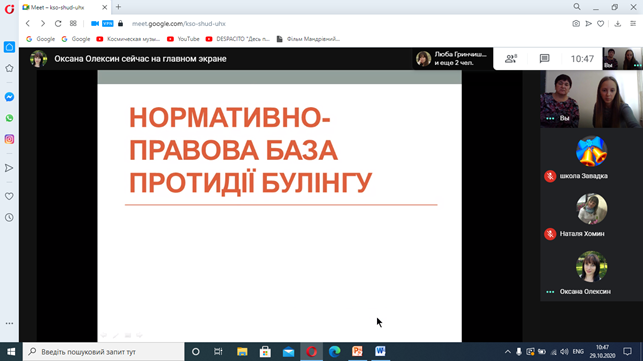Open Microsoft Store from the taskbar

pyautogui.click(x=265, y=352)
